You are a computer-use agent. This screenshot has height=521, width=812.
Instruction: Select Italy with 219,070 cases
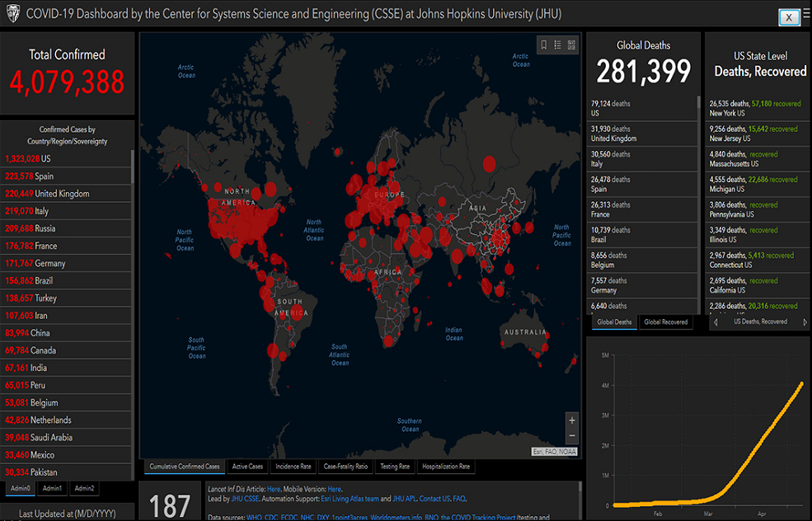[66, 211]
